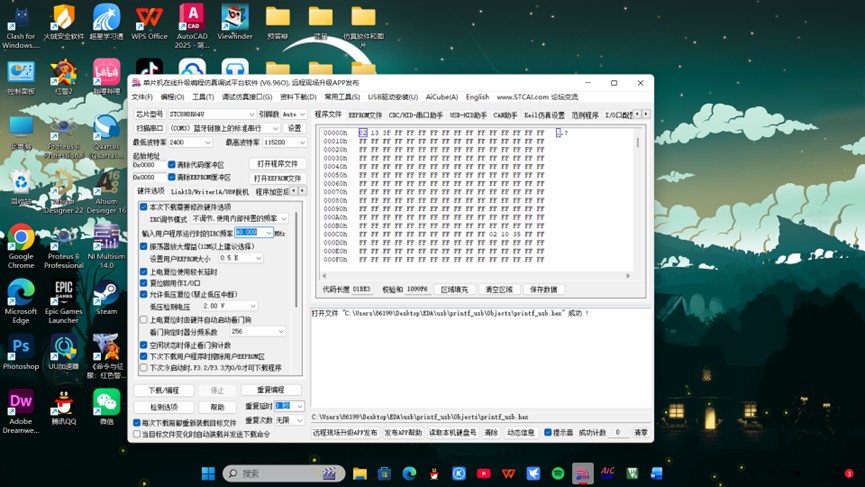Open watchdog divider 256 dropdown

click(257, 331)
